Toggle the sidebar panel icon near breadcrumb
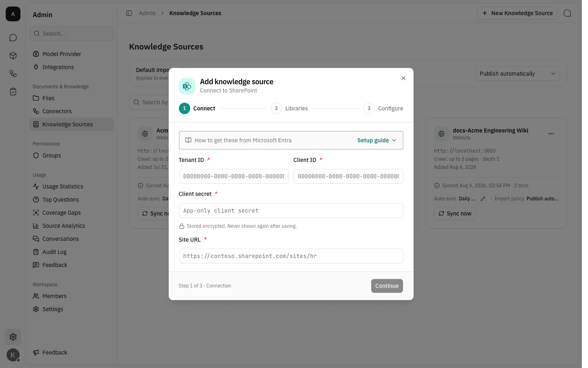 tap(129, 13)
